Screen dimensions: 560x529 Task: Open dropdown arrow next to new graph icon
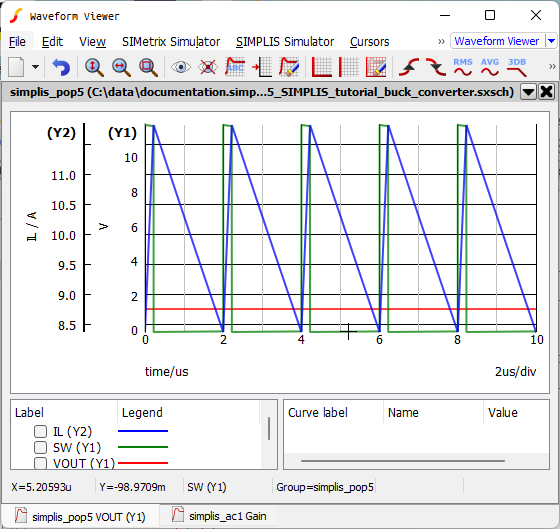click(35, 67)
